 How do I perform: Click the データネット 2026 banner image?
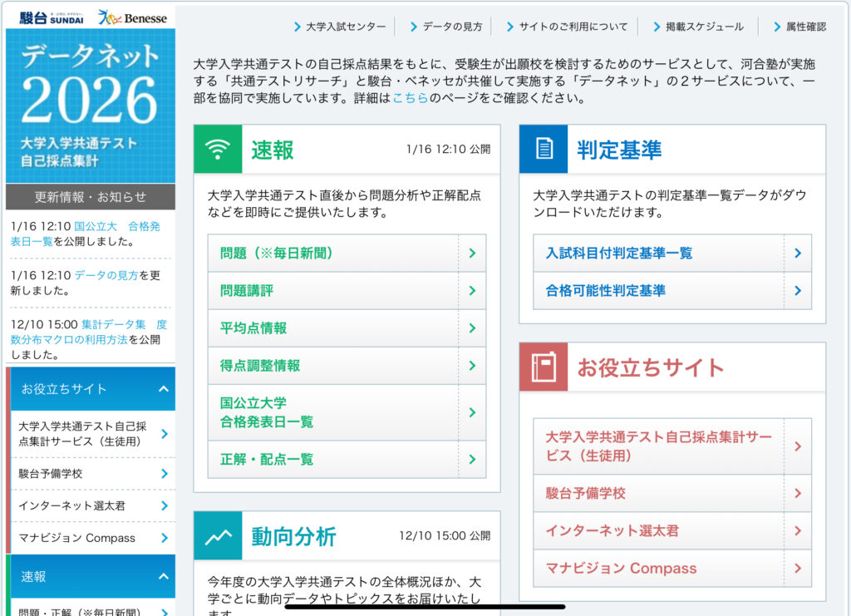[90, 106]
